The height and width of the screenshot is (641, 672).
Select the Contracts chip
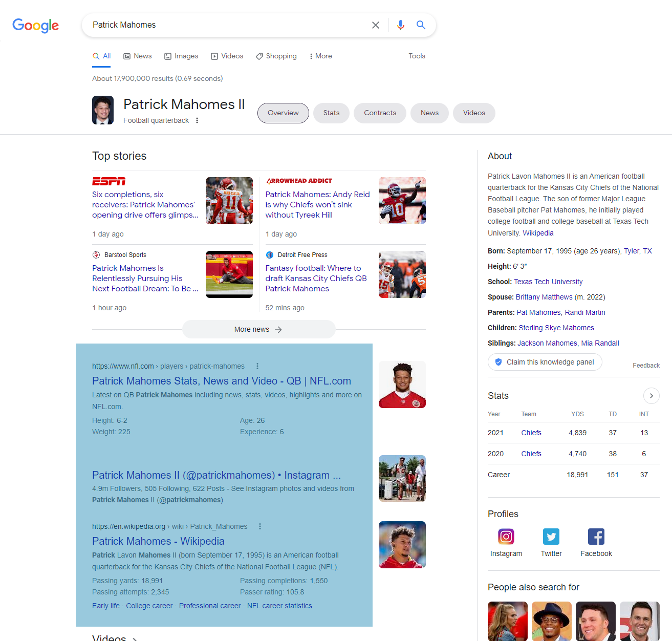tap(380, 113)
